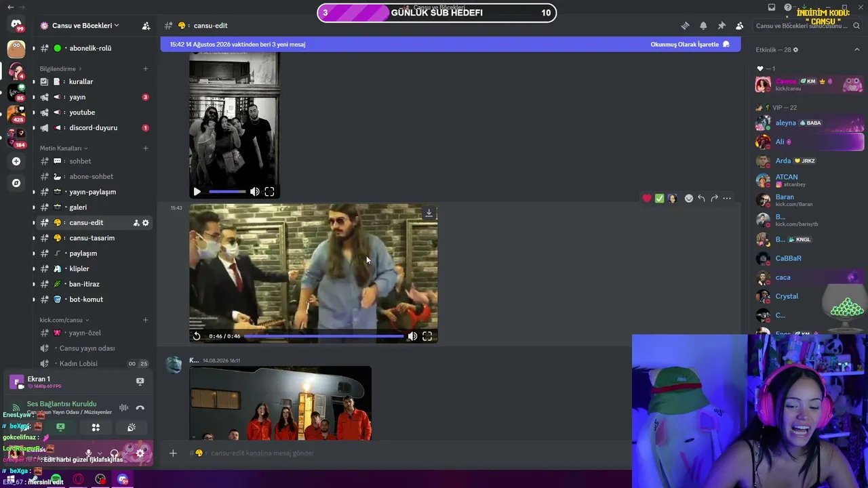Collapse the kick.com/cansu category

(64, 320)
